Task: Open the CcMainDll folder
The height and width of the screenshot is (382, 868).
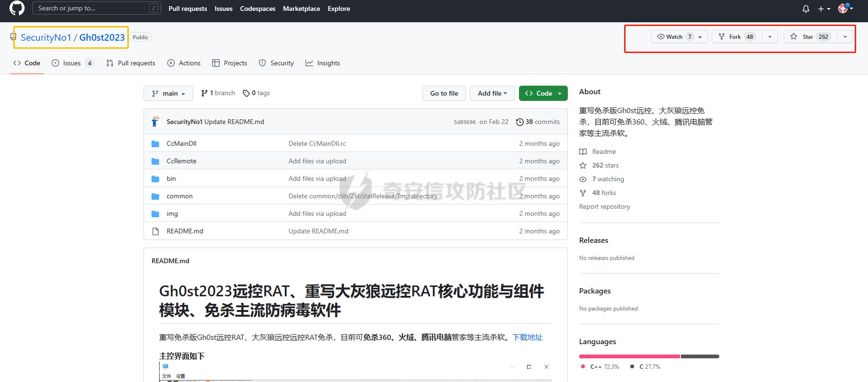Action: point(181,143)
